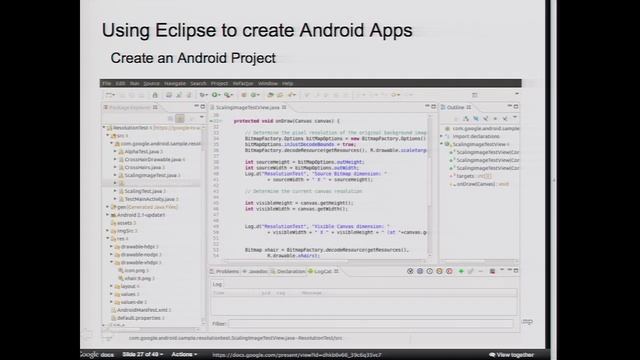Open Package Explorer view menu triangle

pos(202,118)
